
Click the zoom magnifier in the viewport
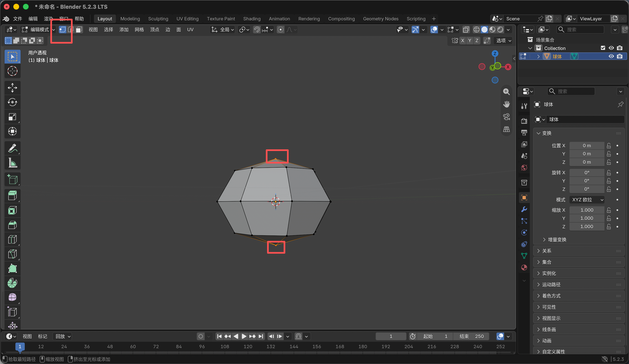click(x=506, y=92)
